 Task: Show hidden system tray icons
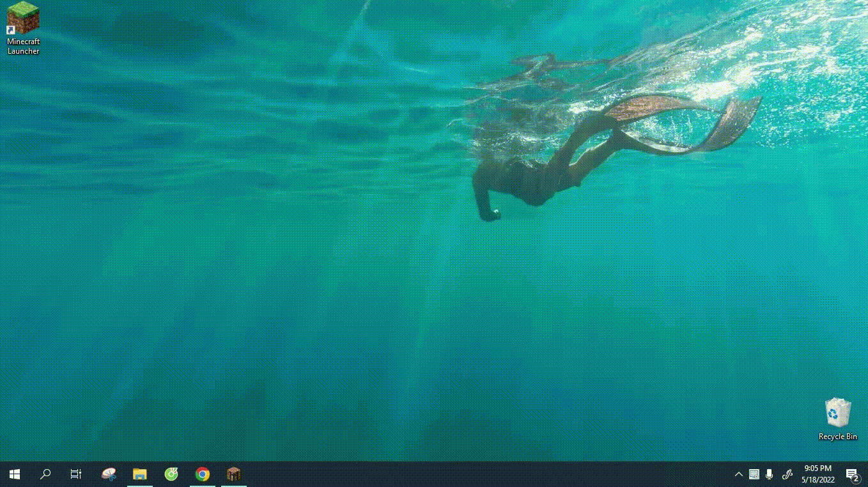coord(739,474)
